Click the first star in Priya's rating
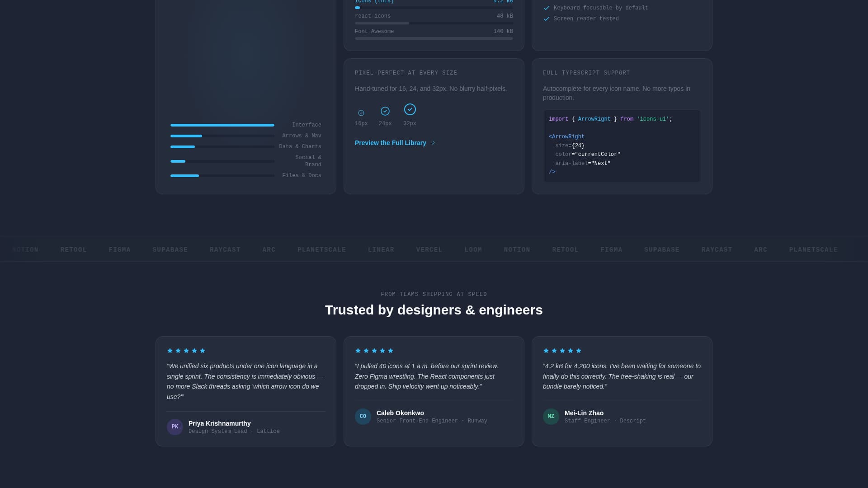Image resolution: width=868 pixels, height=488 pixels. click(x=170, y=351)
